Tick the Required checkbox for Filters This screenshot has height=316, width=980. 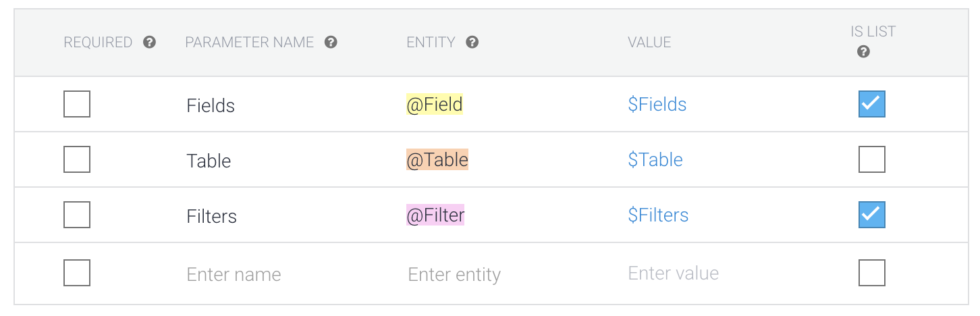pyautogui.click(x=77, y=215)
